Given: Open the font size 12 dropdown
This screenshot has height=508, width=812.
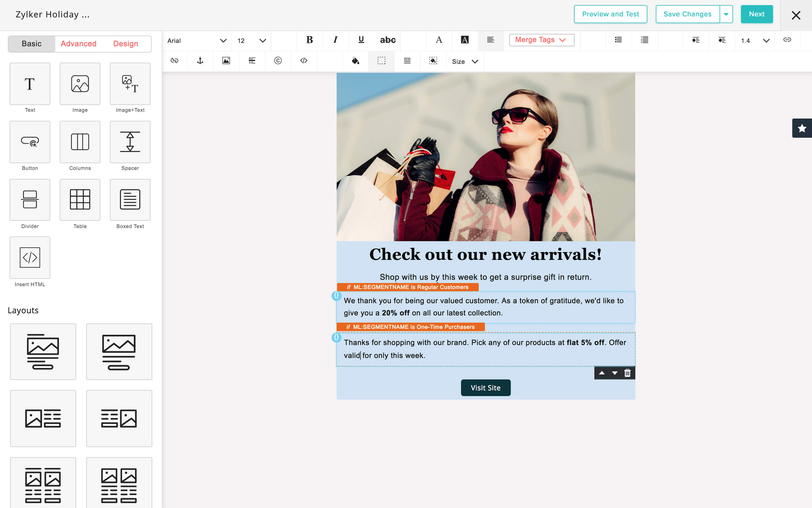Looking at the screenshot, I should click(251, 41).
